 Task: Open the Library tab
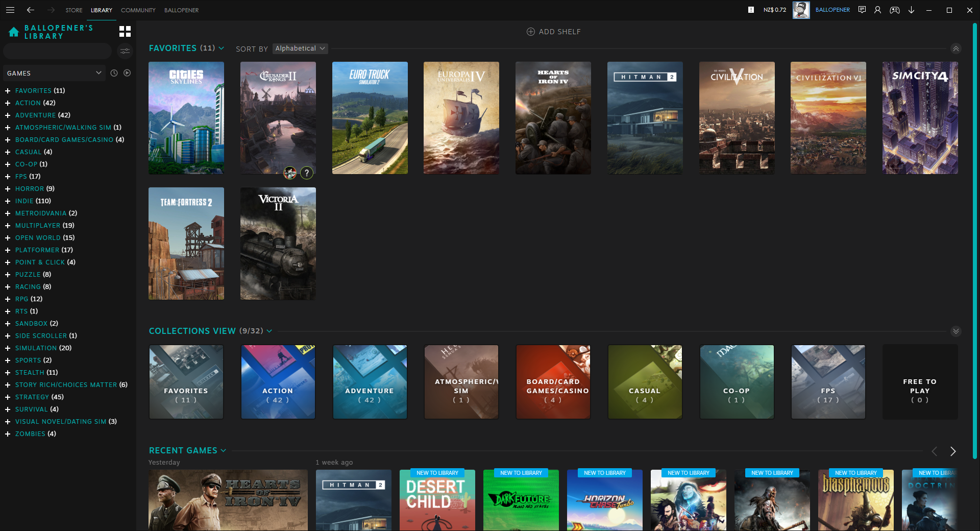[x=102, y=10]
